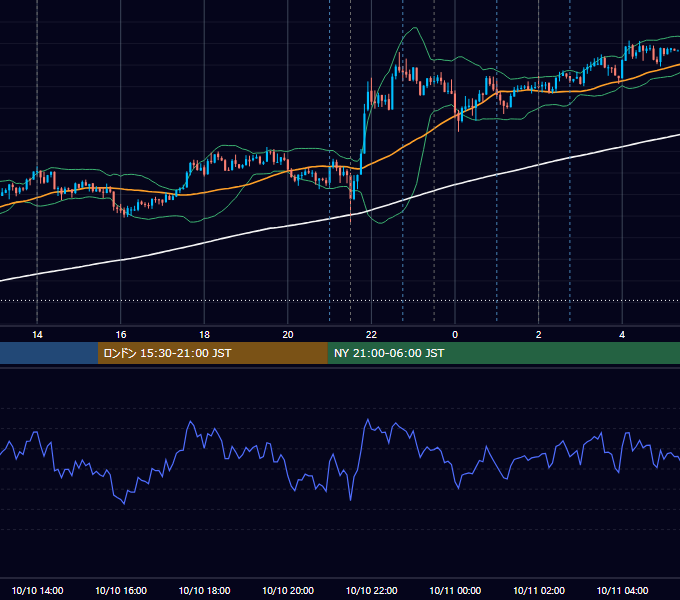Click the 10/10 18:00 time label
This screenshot has height=600, width=680.
(x=205, y=590)
